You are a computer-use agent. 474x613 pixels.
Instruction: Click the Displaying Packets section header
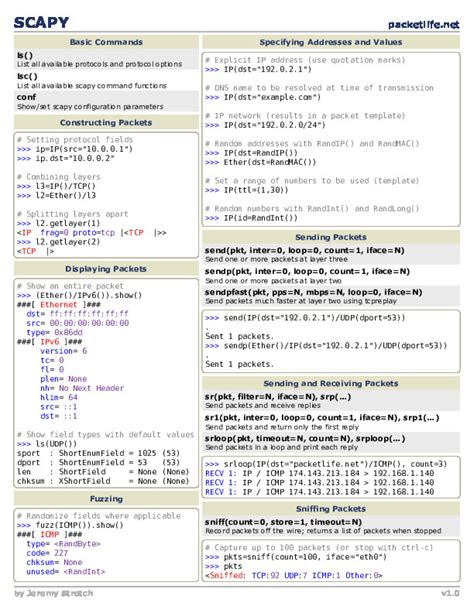point(106,269)
